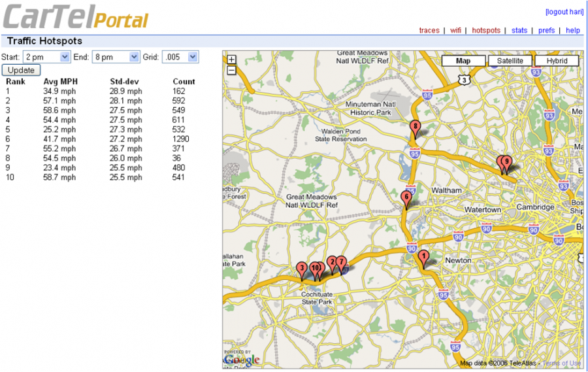Open the End time dropdown
Screen dimensions: 588x372
pyautogui.click(x=116, y=57)
